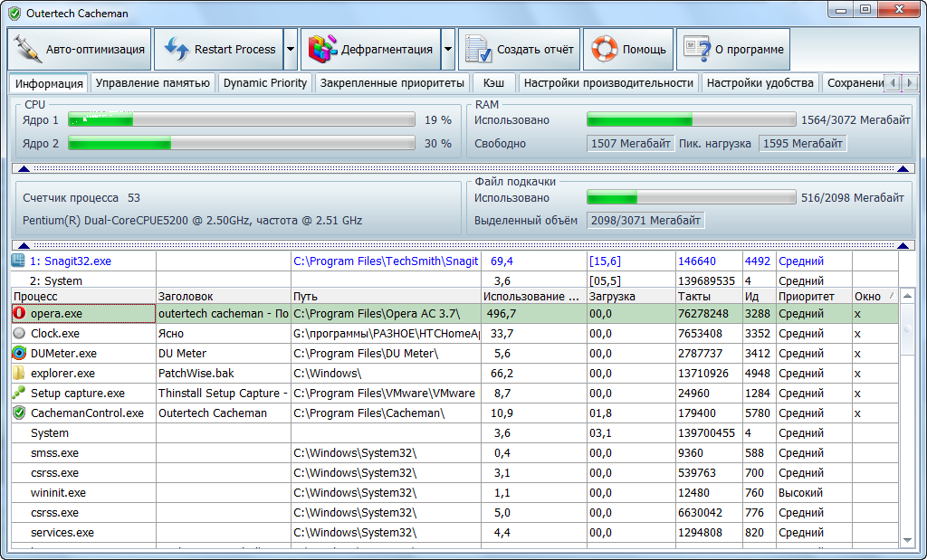The width and height of the screenshot is (927, 560).
Task: Click the Outertech Cacheman title bar icon
Action: pos(14,13)
